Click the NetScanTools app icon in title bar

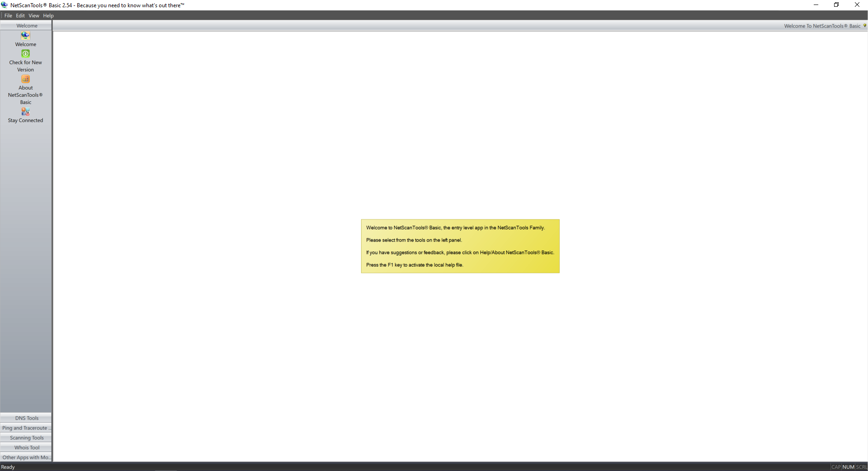pos(5,5)
